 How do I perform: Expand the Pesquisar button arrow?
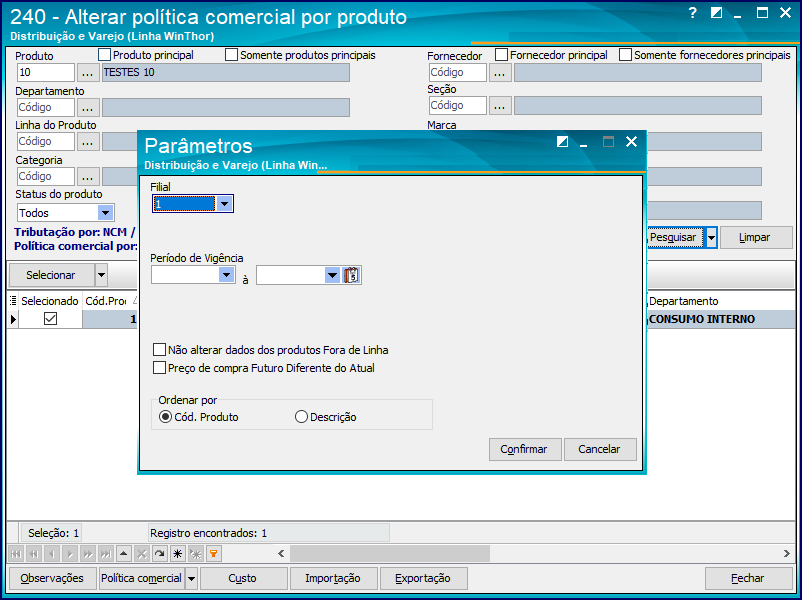[x=711, y=238]
